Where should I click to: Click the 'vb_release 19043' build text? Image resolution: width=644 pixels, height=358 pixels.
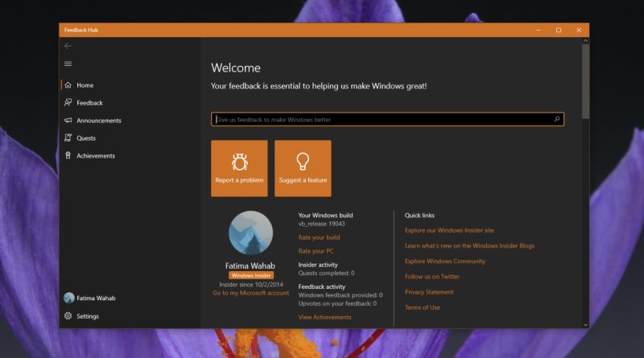(x=321, y=224)
